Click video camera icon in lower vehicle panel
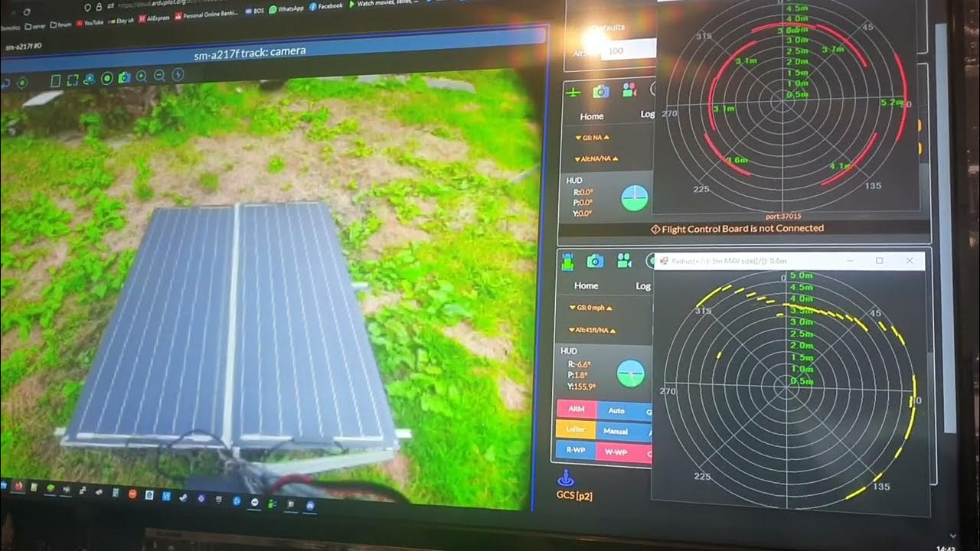980x551 pixels. (x=624, y=260)
